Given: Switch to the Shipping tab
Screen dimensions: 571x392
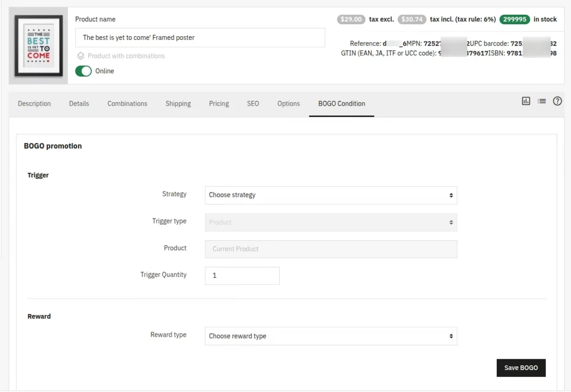Looking at the screenshot, I should pyautogui.click(x=178, y=104).
